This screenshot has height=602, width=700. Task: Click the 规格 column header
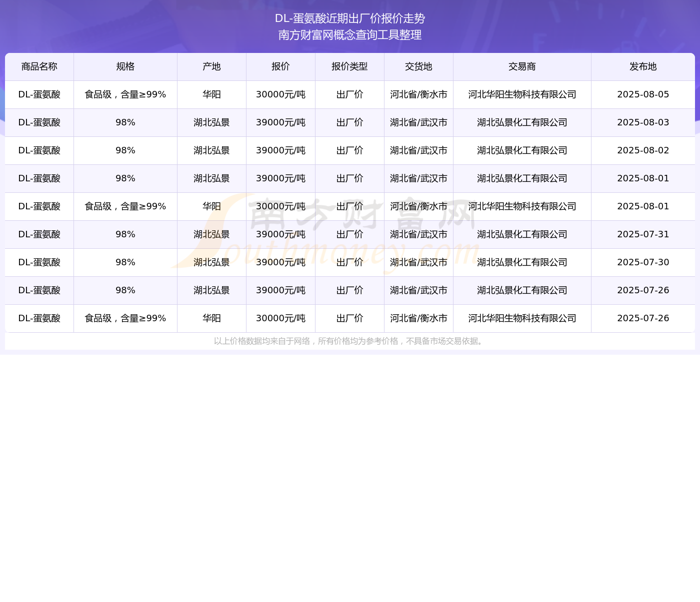click(125, 66)
